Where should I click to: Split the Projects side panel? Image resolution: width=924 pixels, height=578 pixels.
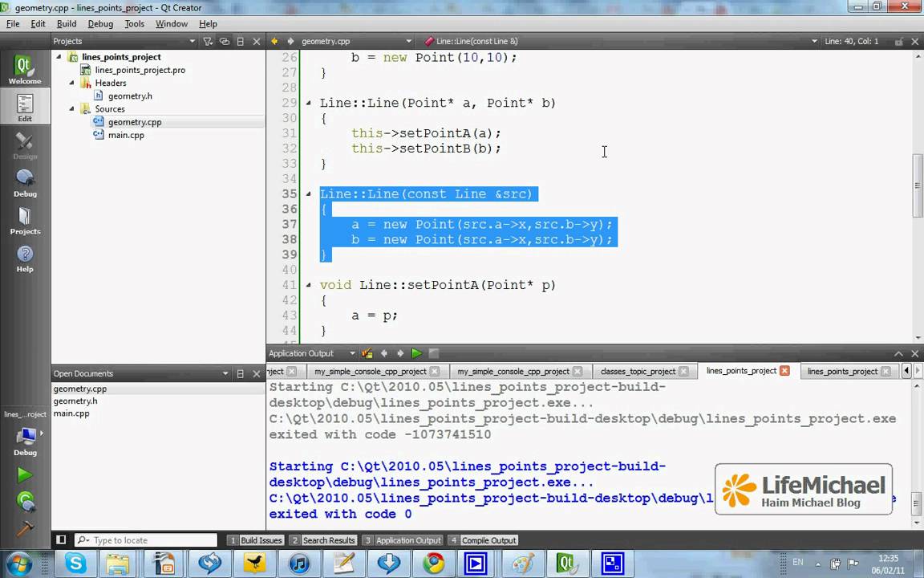pyautogui.click(x=241, y=41)
